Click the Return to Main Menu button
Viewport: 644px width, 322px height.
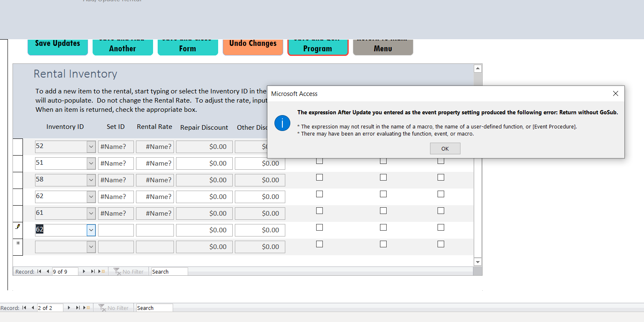pos(383,47)
